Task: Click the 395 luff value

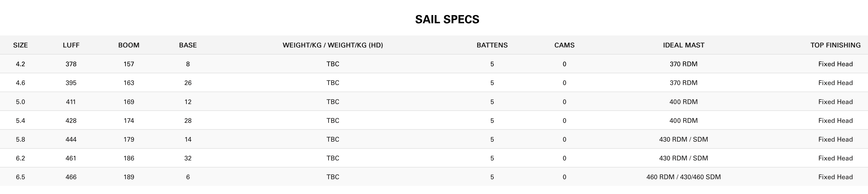Action: [x=71, y=83]
